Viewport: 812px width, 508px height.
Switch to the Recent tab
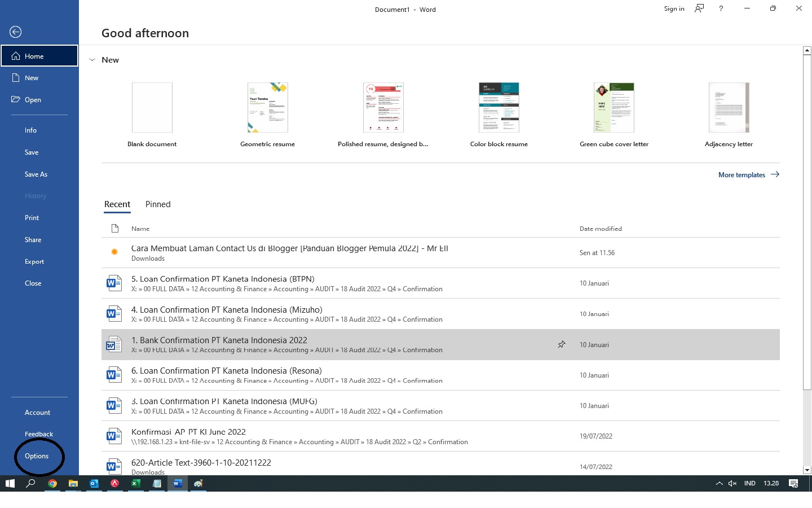(x=117, y=204)
